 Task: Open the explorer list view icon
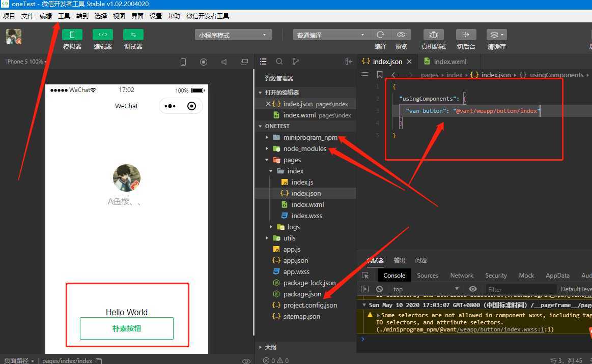click(263, 62)
